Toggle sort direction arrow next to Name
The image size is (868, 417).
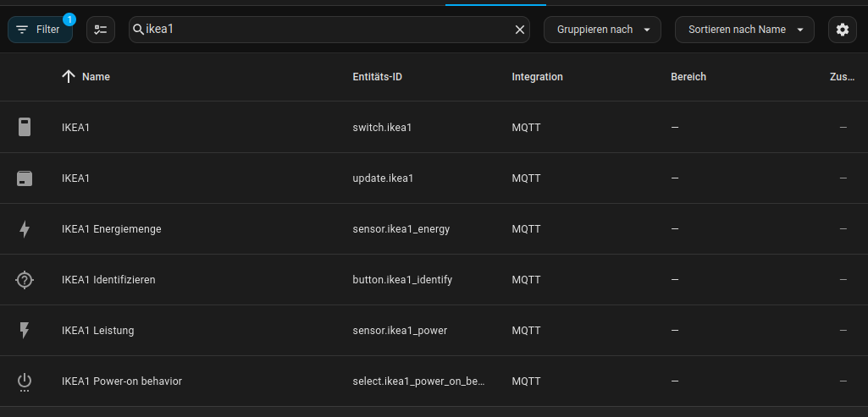tap(68, 77)
